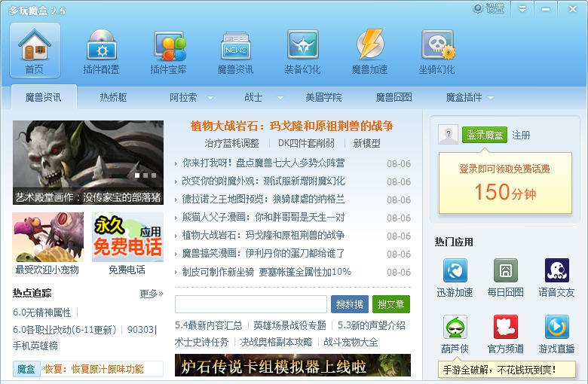
Task: Switch to the 魔兽资讯 sub-tab
Action: (x=44, y=97)
